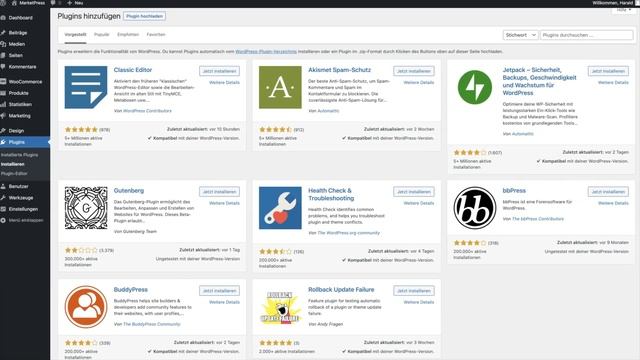This screenshot has width=640, height=360.
Task: Click the Seiten pages icon
Action: [x=3, y=55]
